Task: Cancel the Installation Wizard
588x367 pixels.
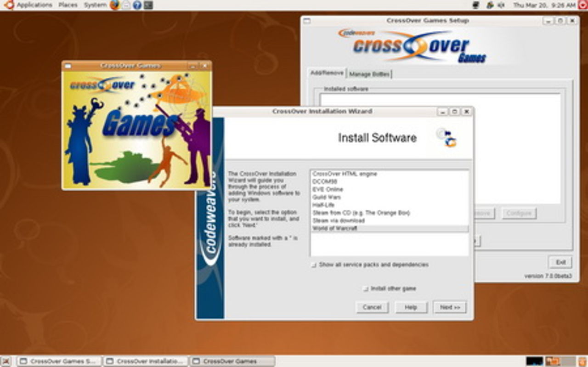Action: tap(372, 307)
